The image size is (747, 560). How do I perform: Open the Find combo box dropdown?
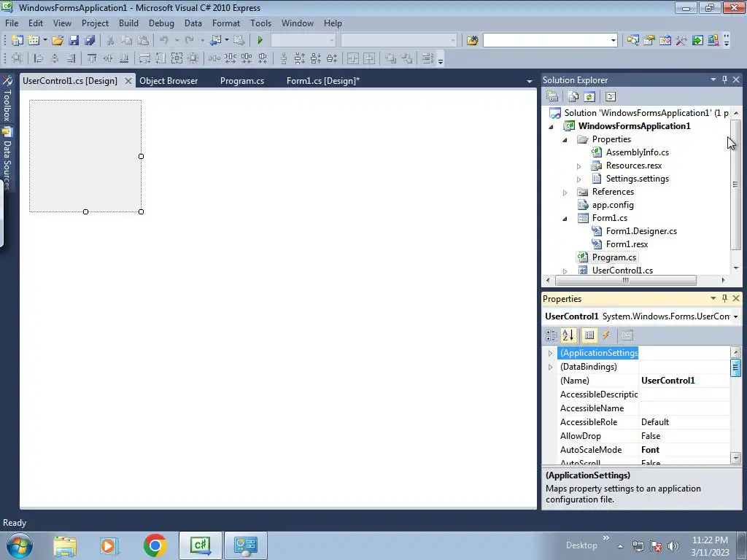[613, 41]
